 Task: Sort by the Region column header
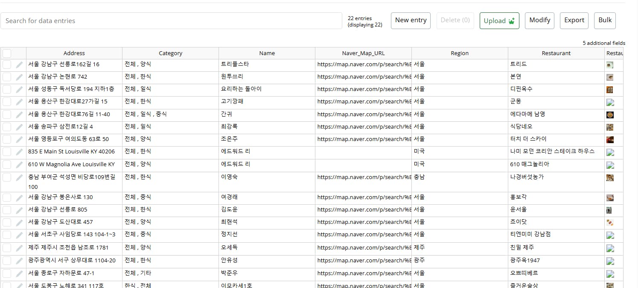click(460, 53)
